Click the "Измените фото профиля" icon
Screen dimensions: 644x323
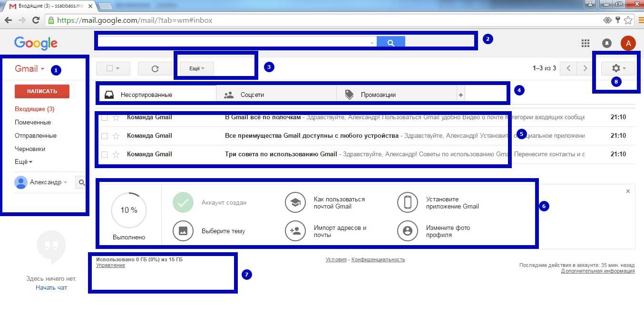point(407,231)
